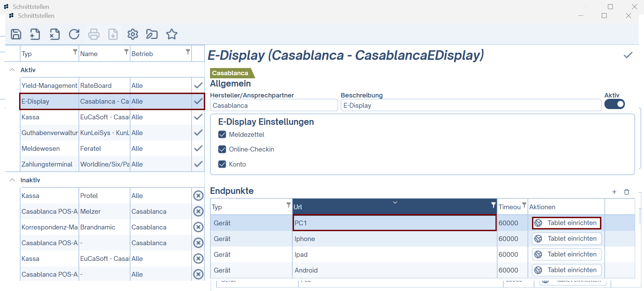Click the plus icon above Endpunkte table
This screenshot has height=291, width=644.
click(614, 192)
